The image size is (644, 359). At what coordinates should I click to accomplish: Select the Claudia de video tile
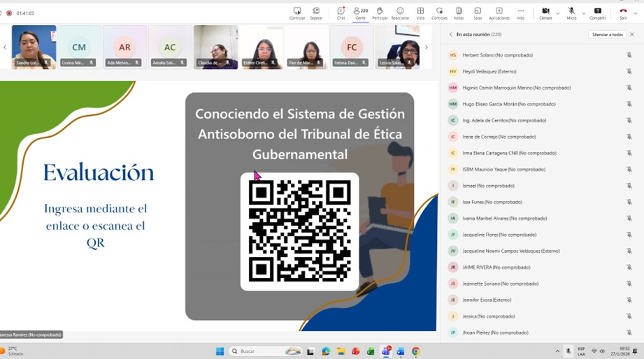[215, 47]
